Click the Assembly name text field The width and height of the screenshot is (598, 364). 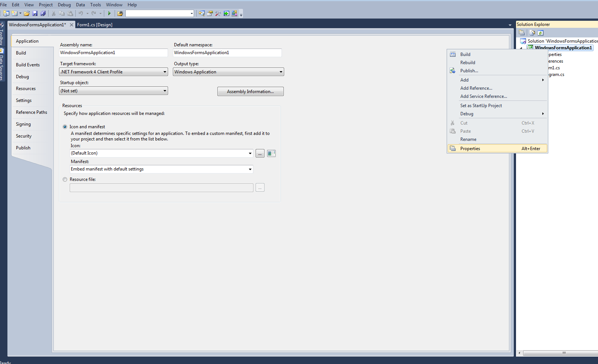click(x=114, y=53)
